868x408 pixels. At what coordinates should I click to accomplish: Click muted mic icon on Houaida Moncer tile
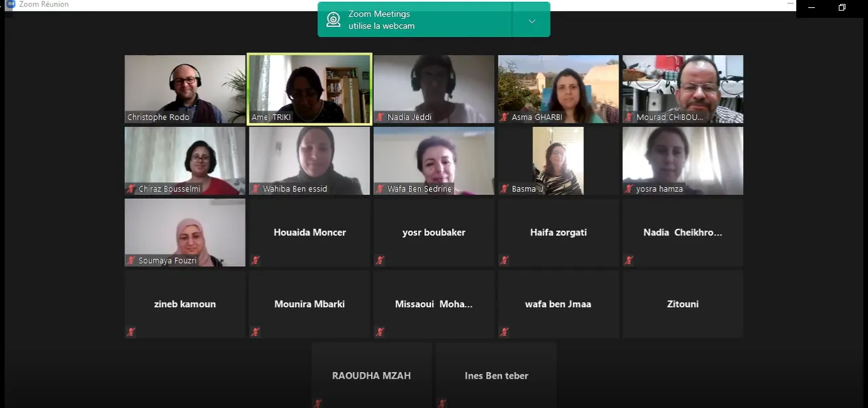(255, 260)
